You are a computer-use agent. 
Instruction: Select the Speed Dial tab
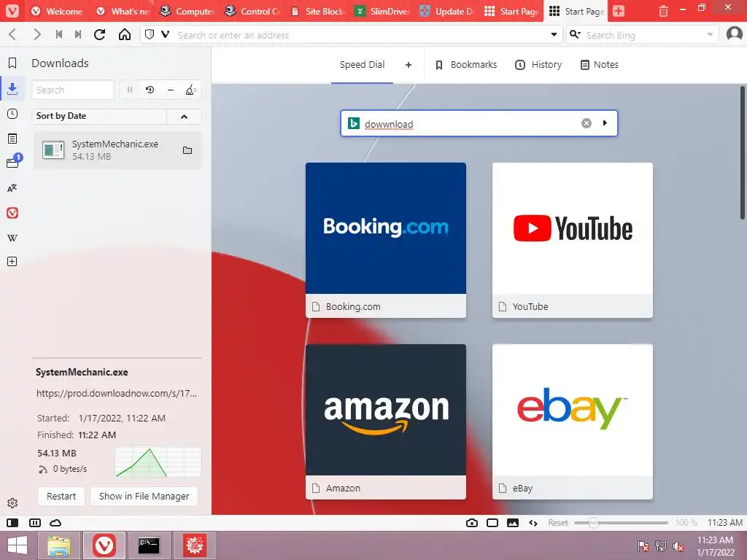point(362,65)
